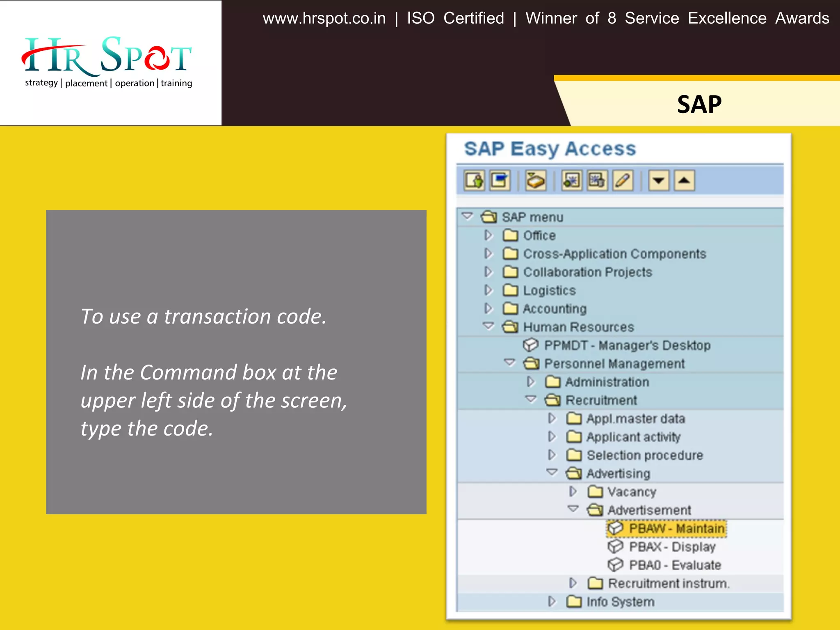Image resolution: width=840 pixels, height=630 pixels.
Task: Collapse the Human Resources node arrow
Action: (488, 326)
